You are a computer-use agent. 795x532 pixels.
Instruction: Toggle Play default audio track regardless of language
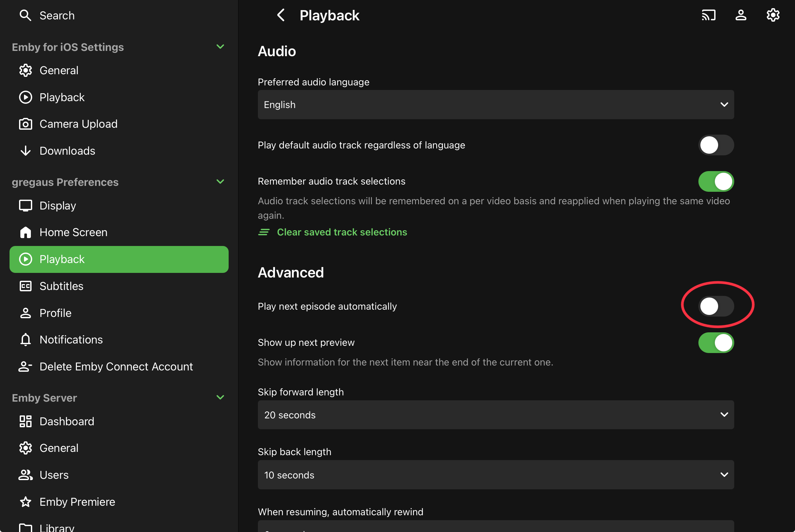coord(715,145)
